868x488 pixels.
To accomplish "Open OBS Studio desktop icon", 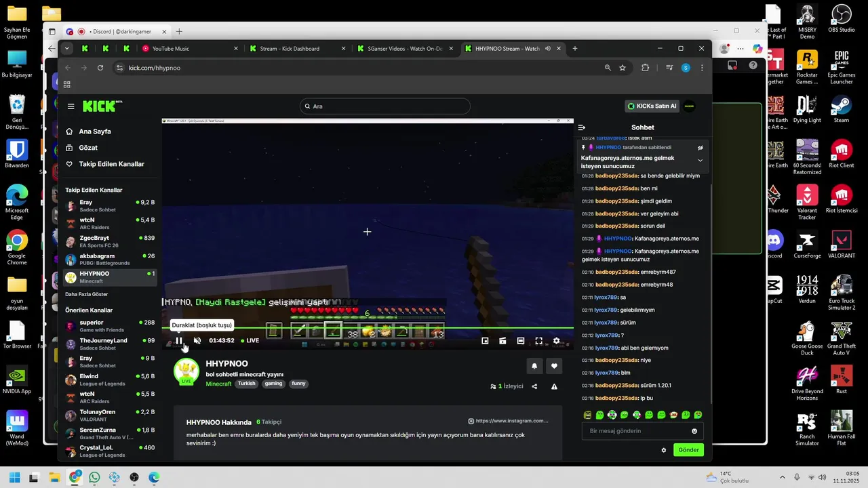I will pos(842,19).
